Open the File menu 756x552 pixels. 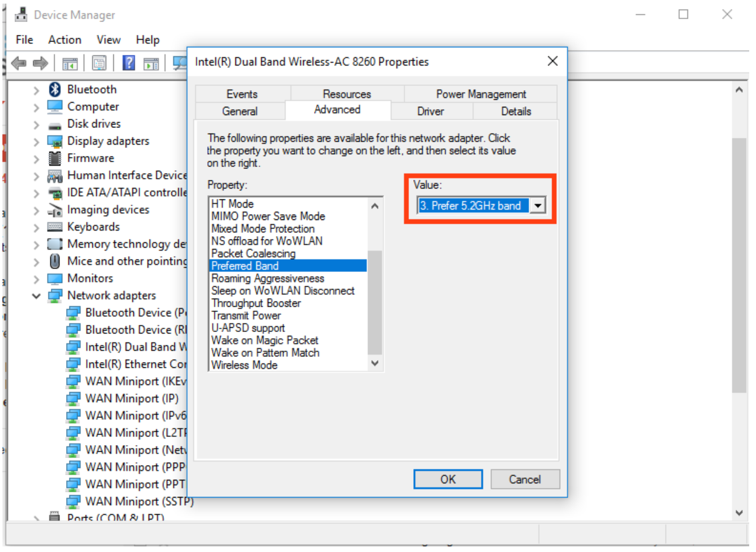[24, 40]
